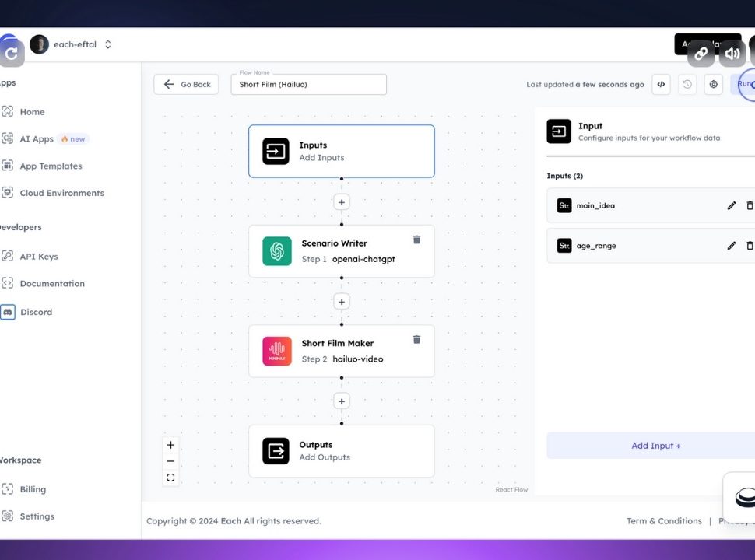The image size is (755, 560).
Task: Fit the flow view to screen
Action: [170, 478]
